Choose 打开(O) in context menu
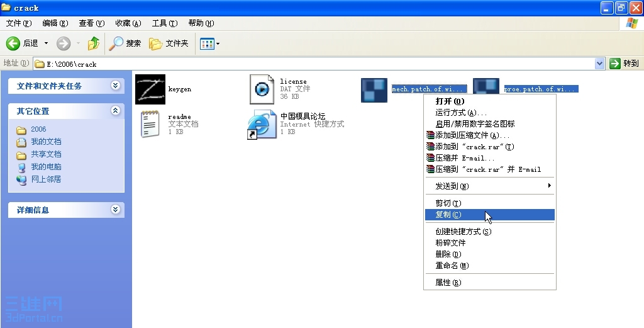644x328 pixels. [x=489, y=101]
